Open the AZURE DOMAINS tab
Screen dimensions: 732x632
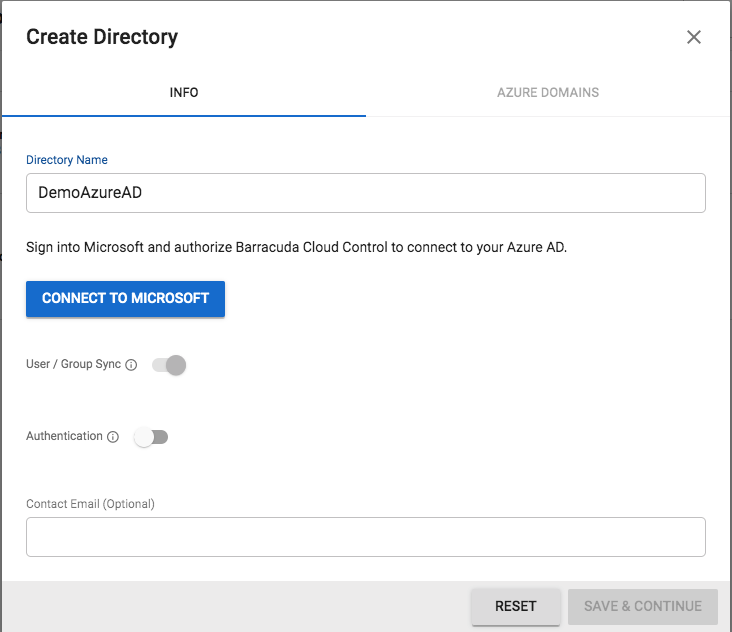pyautogui.click(x=548, y=92)
